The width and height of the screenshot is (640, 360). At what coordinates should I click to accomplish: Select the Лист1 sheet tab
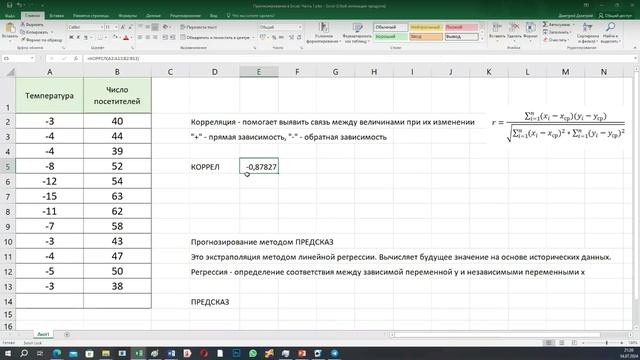coord(43,334)
